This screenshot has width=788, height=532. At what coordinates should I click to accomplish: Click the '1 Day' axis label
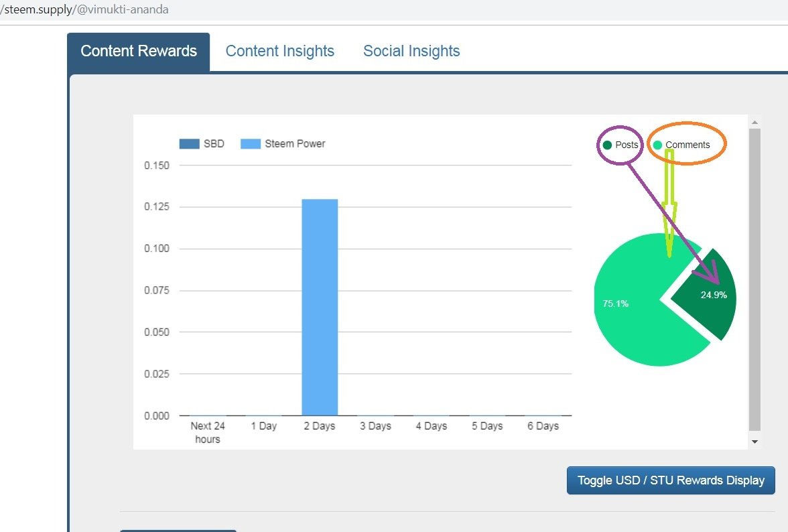pyautogui.click(x=264, y=426)
